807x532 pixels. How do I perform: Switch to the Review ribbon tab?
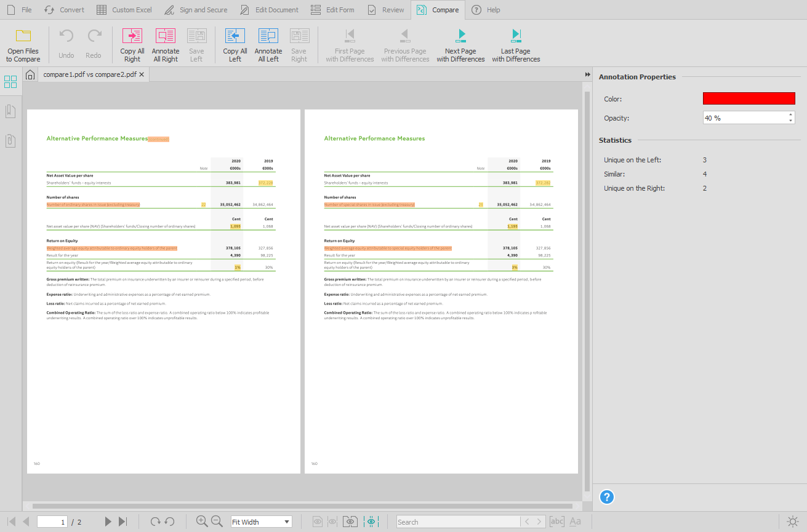385,9
